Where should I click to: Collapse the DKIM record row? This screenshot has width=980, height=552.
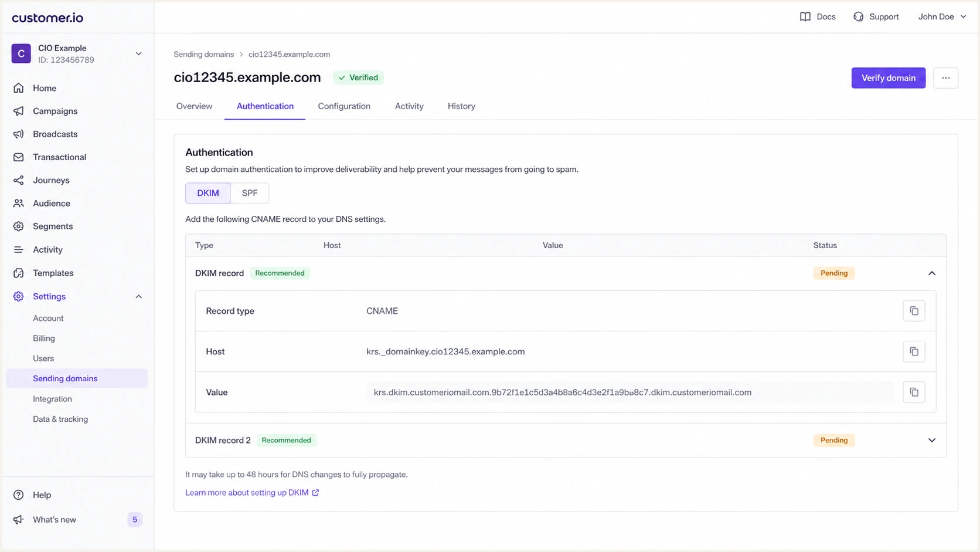[x=932, y=273]
